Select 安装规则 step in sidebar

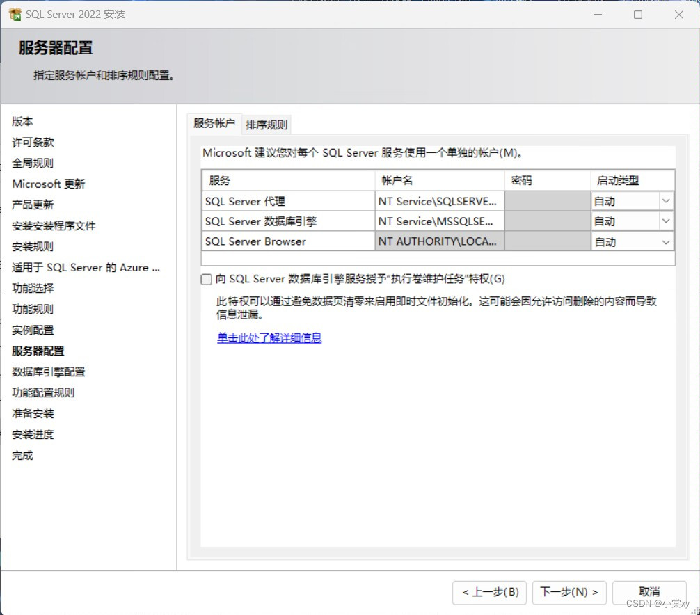click(x=33, y=246)
